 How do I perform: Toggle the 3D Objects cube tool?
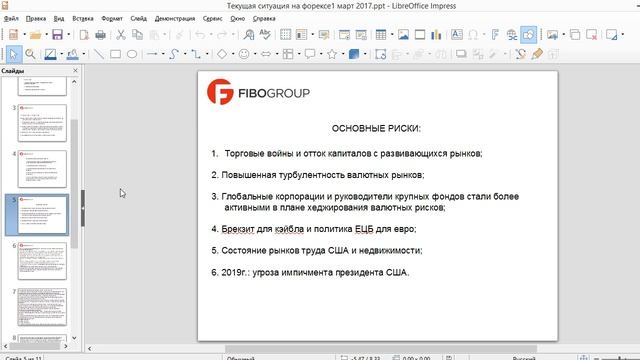(354, 54)
